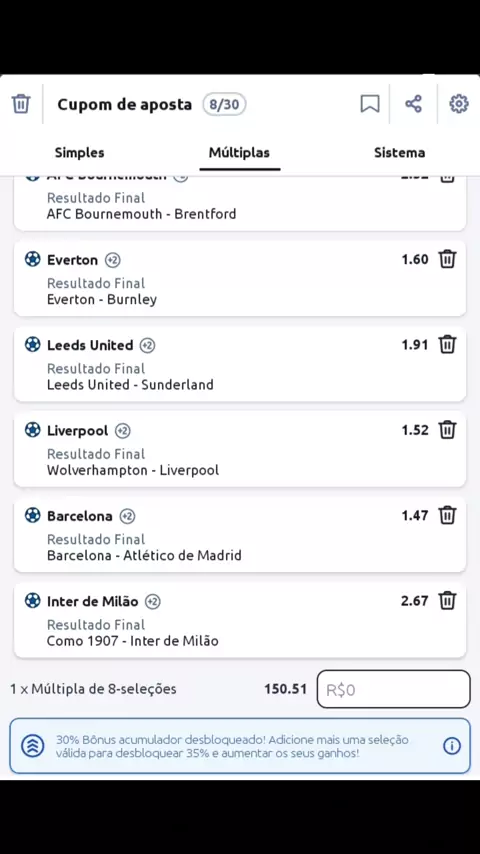Save coupon using the bookmark icon

[370, 103]
